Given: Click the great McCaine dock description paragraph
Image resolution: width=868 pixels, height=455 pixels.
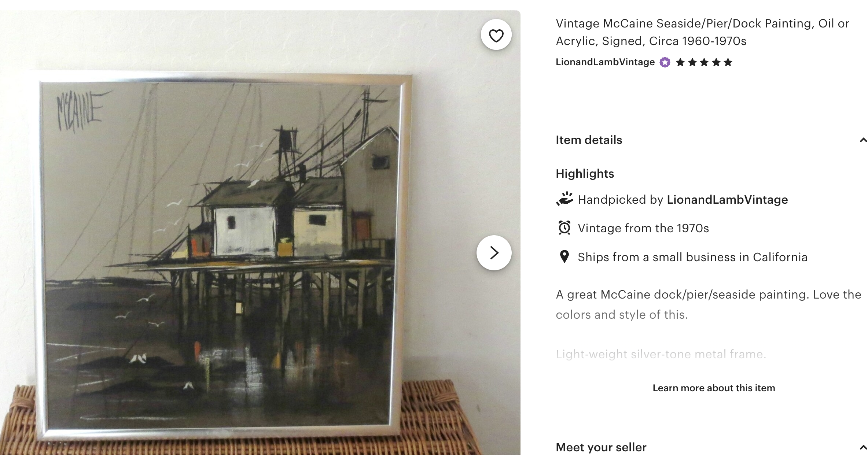Looking at the screenshot, I should pyautogui.click(x=708, y=304).
